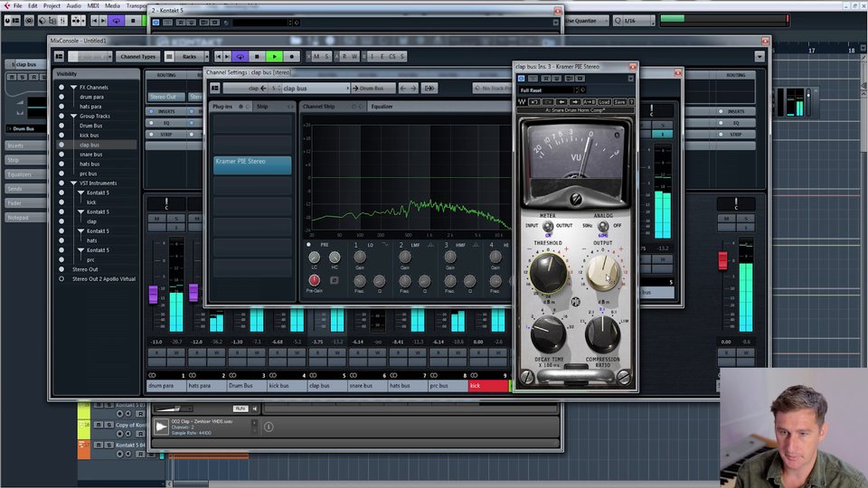
Task: Collapse the Group Tracks tree group
Action: click(x=73, y=117)
